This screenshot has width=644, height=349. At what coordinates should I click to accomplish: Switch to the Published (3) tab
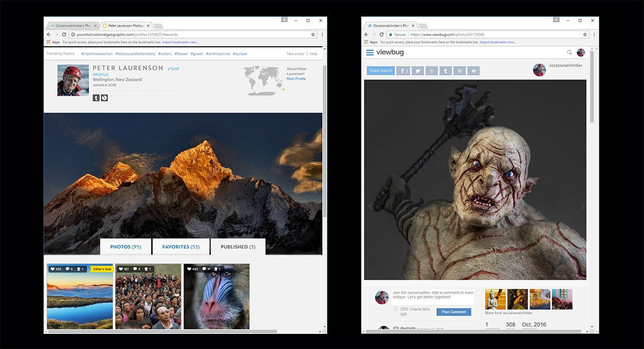pyautogui.click(x=238, y=247)
